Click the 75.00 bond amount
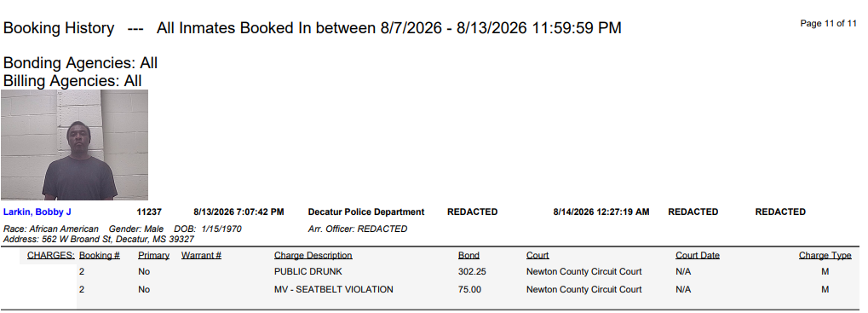 point(469,289)
